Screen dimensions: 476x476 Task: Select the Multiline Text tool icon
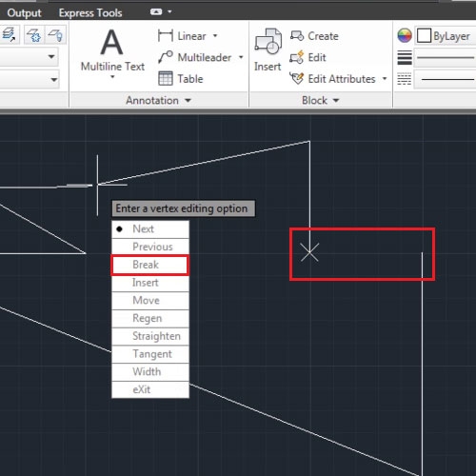111,42
